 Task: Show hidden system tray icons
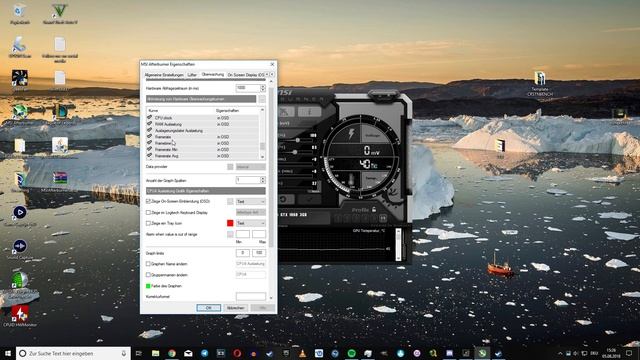pos(560,353)
